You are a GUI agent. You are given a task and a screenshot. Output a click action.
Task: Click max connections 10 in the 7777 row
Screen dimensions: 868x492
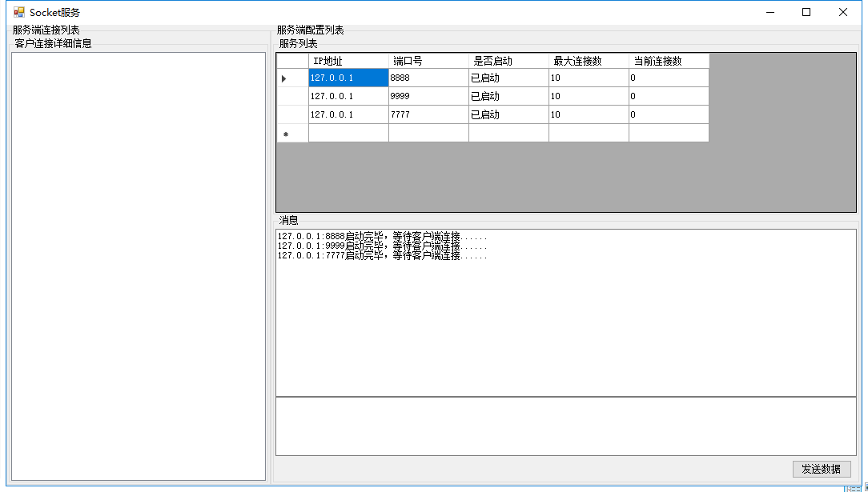(x=589, y=114)
